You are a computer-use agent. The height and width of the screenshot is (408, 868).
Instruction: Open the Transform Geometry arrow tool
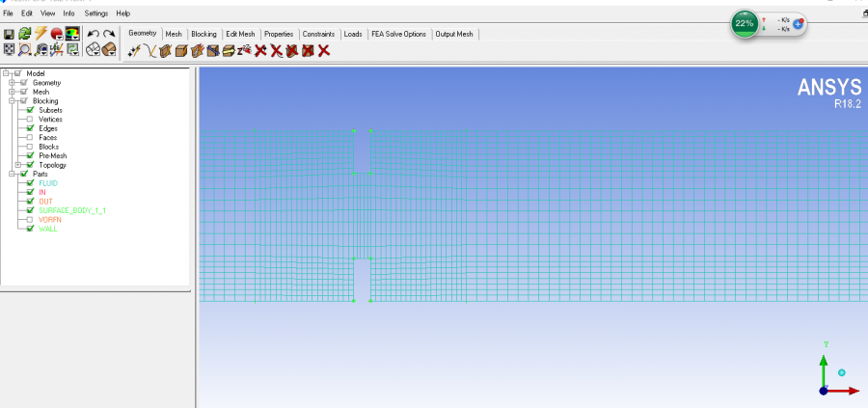pyautogui.click(x=229, y=51)
